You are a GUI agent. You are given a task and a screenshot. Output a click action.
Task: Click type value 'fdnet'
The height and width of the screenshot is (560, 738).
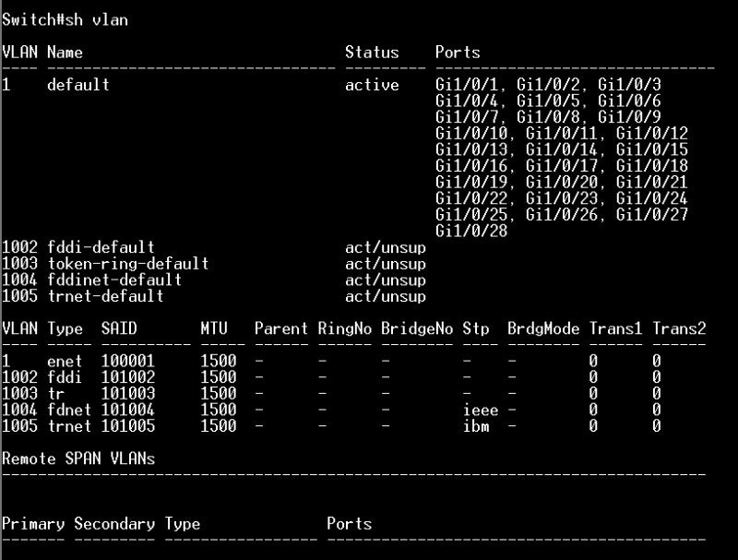click(x=69, y=410)
